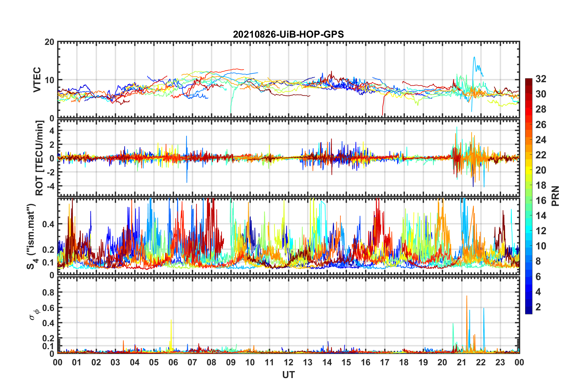Select the "-4" tick on ROT y-axis
Viewport: 577px width, 392px height.
click(50, 186)
